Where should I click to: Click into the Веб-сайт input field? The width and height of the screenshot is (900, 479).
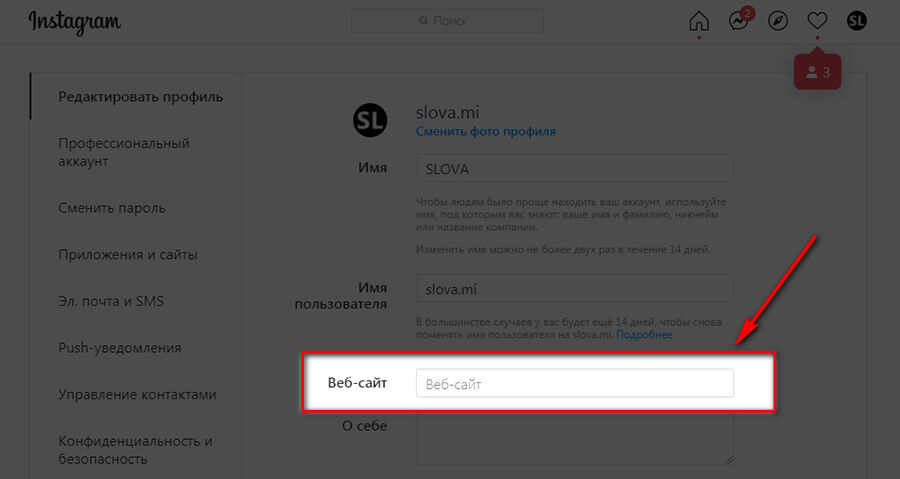pyautogui.click(x=574, y=383)
